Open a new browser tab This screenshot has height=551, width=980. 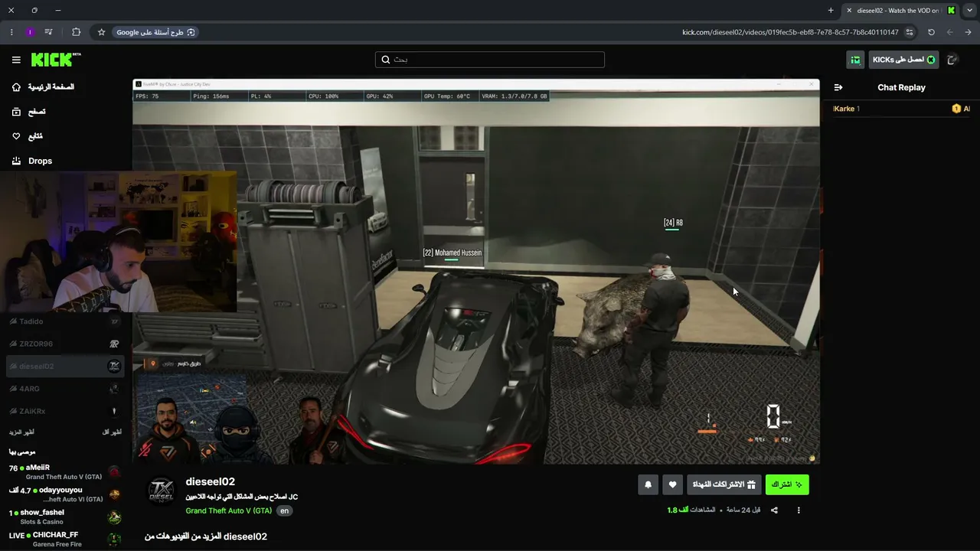tap(831, 10)
